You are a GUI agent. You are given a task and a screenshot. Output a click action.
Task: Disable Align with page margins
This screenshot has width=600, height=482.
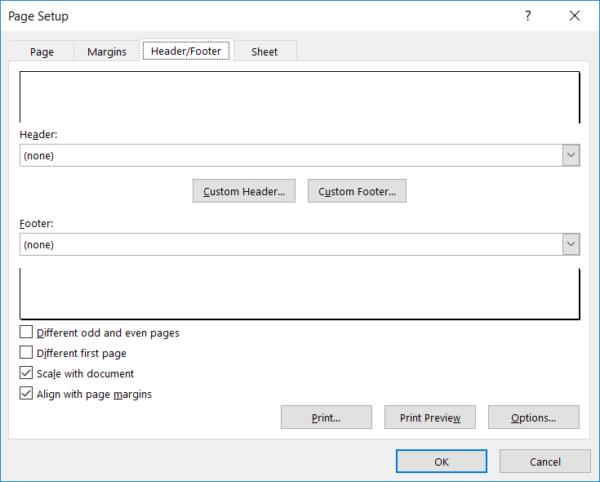[x=26, y=394]
